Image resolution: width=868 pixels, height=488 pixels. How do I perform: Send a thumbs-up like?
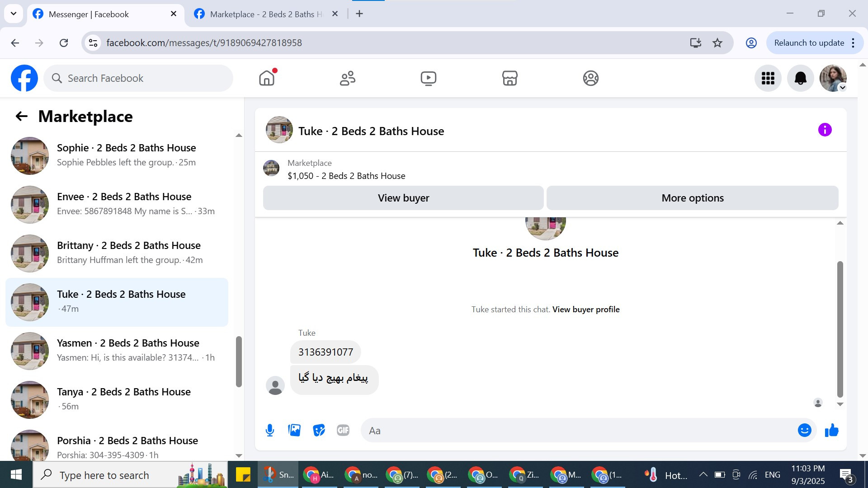(x=831, y=431)
